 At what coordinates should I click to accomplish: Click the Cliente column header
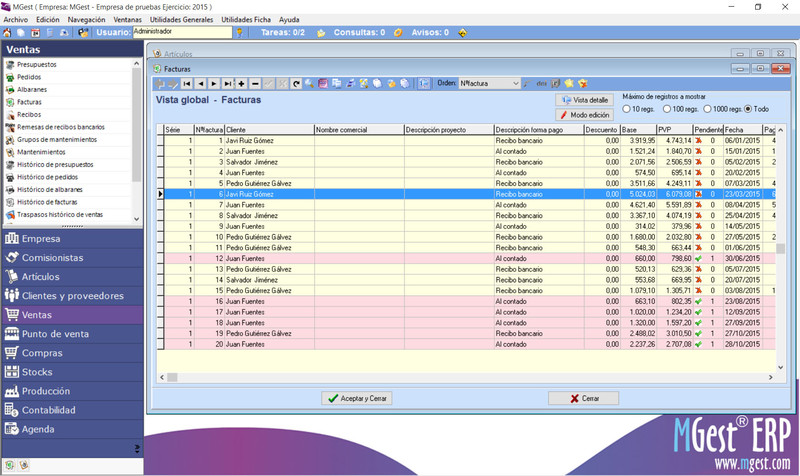pyautogui.click(x=269, y=130)
